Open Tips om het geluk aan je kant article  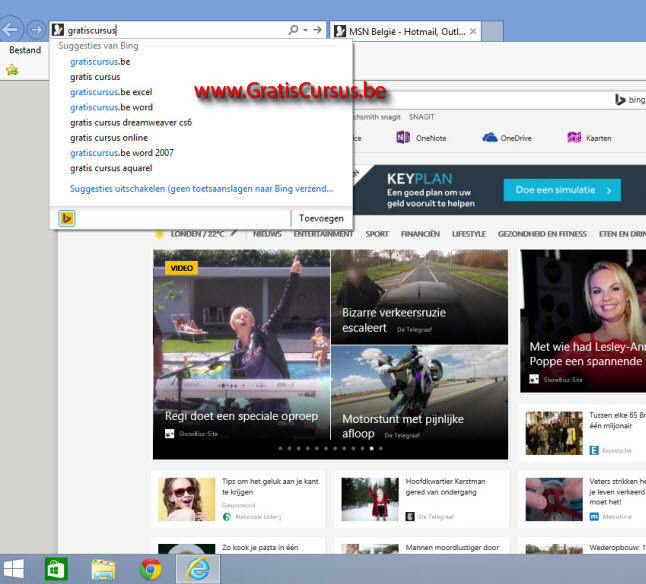point(239,500)
